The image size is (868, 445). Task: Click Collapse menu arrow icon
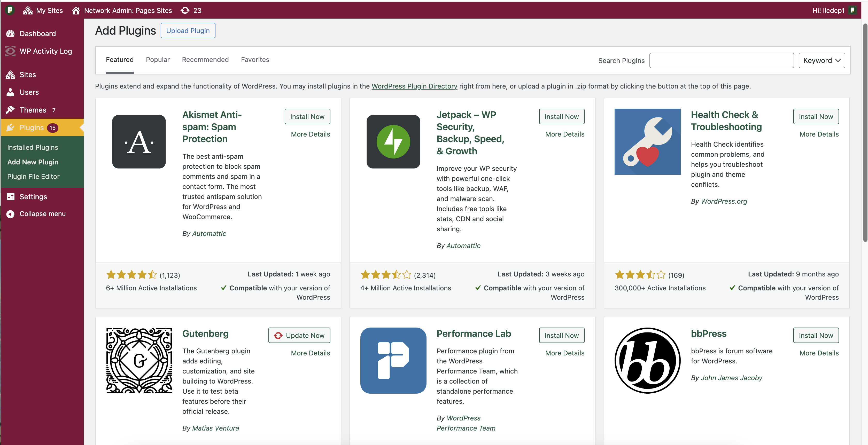click(10, 214)
